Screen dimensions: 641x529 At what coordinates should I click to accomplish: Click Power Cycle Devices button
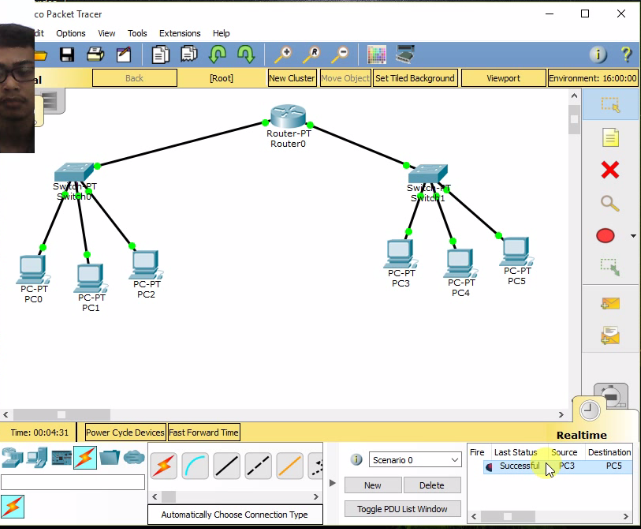coord(125,432)
